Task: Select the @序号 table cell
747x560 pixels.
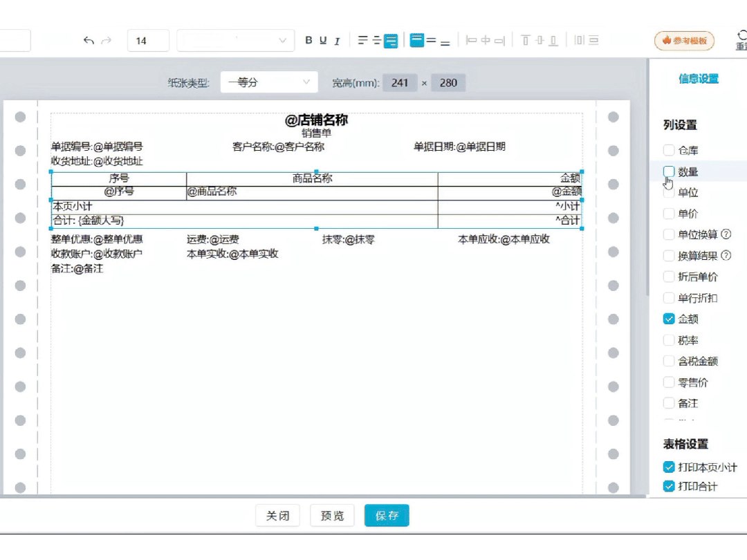Action: (x=119, y=192)
